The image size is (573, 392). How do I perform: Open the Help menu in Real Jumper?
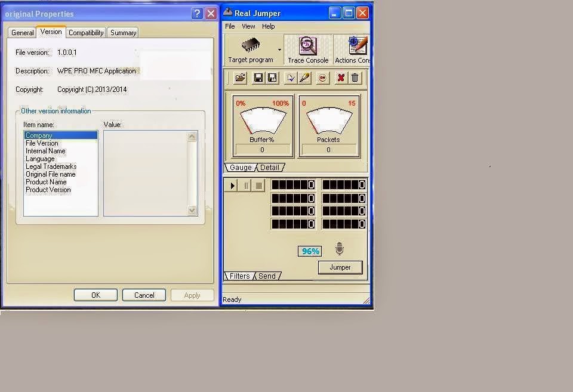(268, 26)
